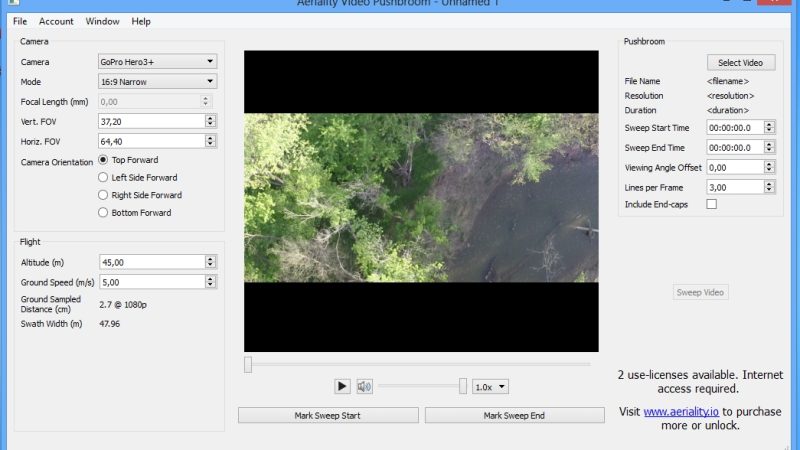Adjust the Sweep End Time spinner
This screenshot has width=800, height=450.
click(769, 147)
